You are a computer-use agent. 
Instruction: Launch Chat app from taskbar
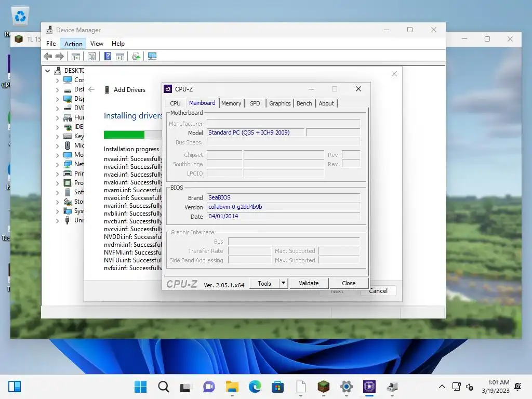[x=209, y=387]
